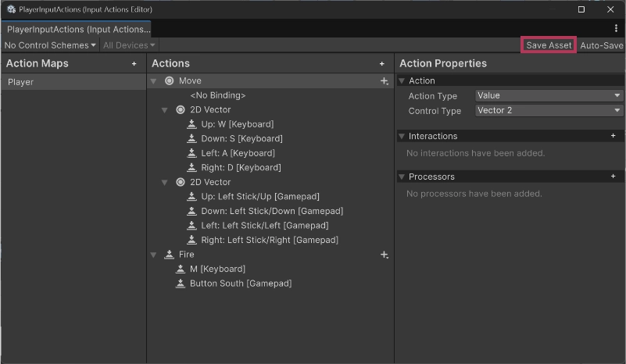The image size is (626, 364).
Task: Add binding to the Fire action
Action: (384, 255)
